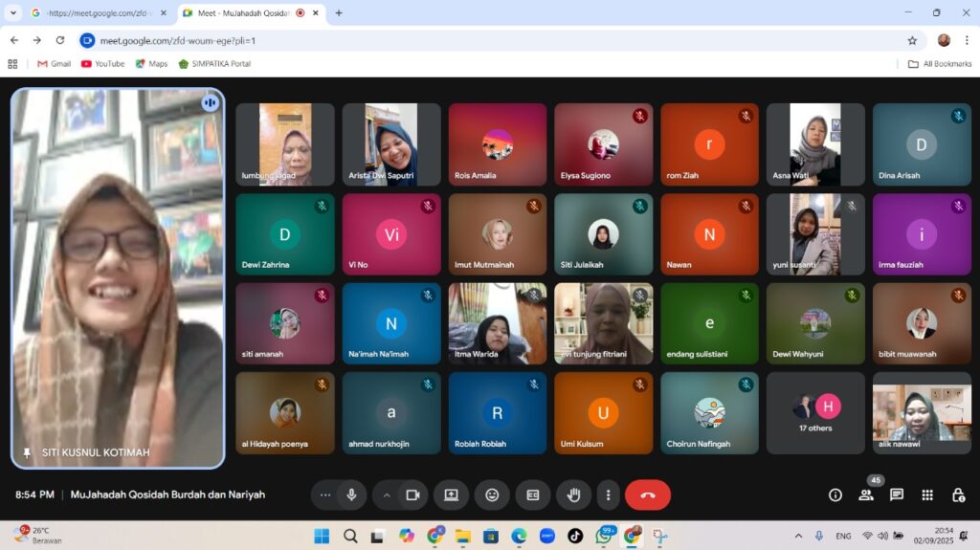Open the three-dot more options menu
The width and height of the screenshot is (980, 550).
[609, 495]
